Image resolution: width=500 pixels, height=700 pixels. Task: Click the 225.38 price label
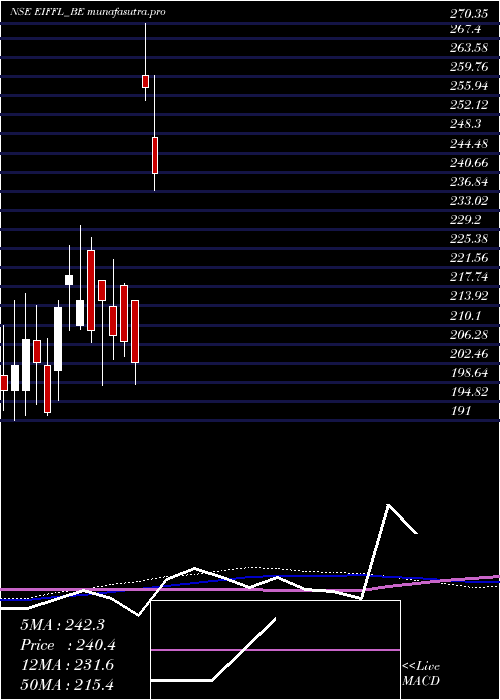point(468,239)
